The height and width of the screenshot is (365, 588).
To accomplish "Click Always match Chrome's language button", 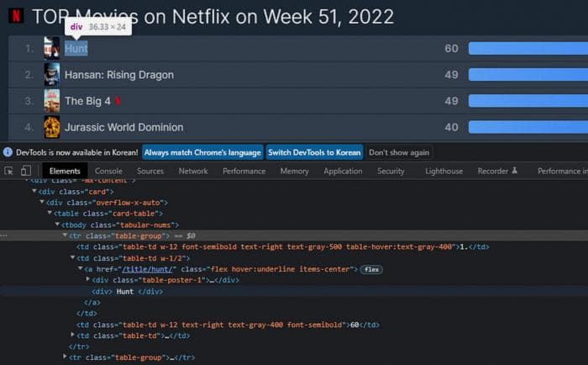I will point(202,152).
